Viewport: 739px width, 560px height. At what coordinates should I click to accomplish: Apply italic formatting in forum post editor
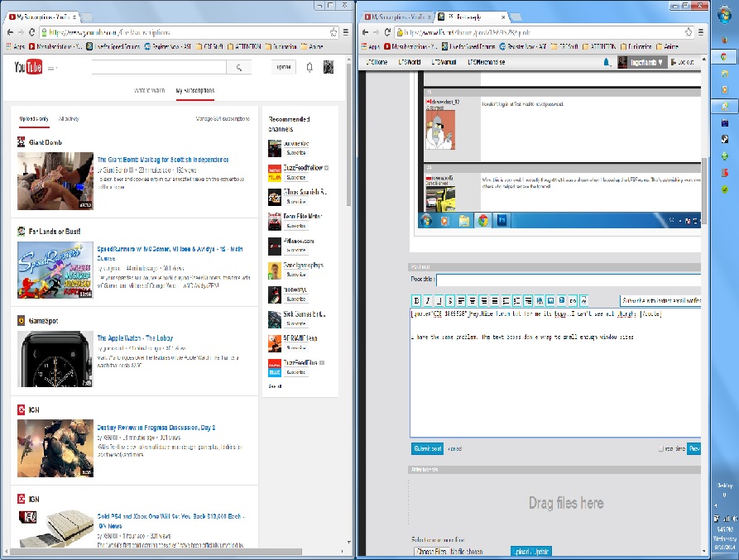(x=428, y=300)
